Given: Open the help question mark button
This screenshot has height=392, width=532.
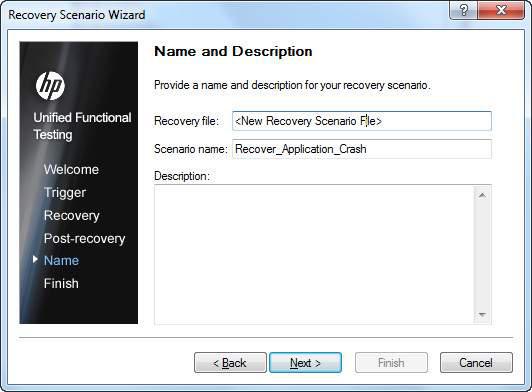Looking at the screenshot, I should [463, 10].
